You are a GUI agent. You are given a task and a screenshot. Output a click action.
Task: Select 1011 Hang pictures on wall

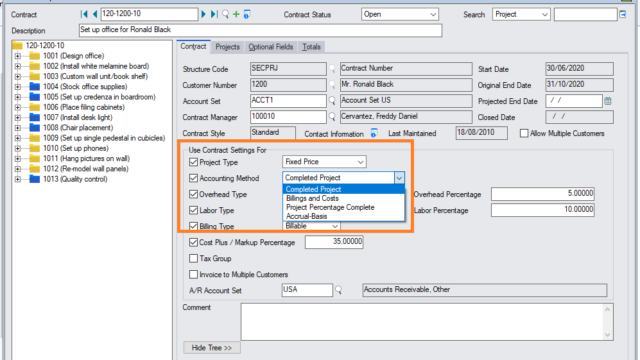(87, 158)
